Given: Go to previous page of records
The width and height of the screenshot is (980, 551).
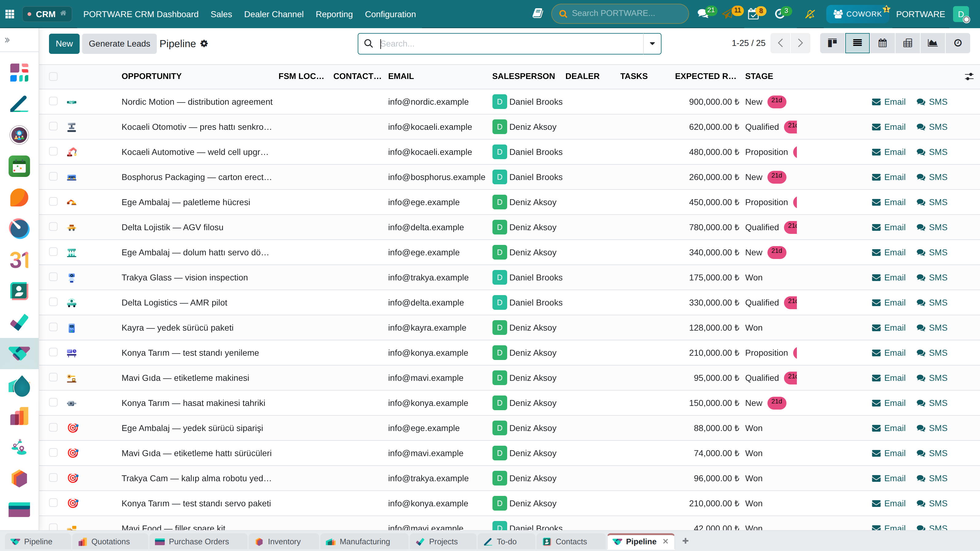Looking at the screenshot, I should [x=781, y=43].
